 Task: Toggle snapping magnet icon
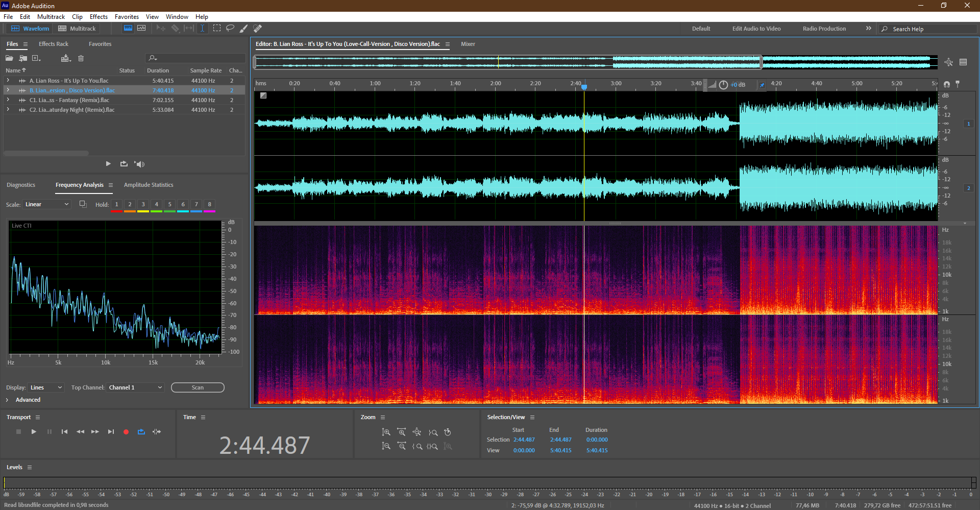(947, 84)
